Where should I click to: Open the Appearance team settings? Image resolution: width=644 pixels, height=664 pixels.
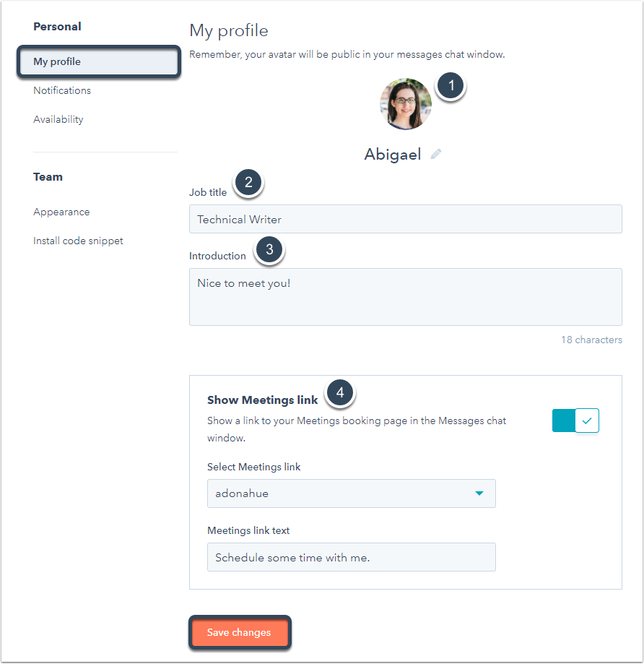click(62, 212)
